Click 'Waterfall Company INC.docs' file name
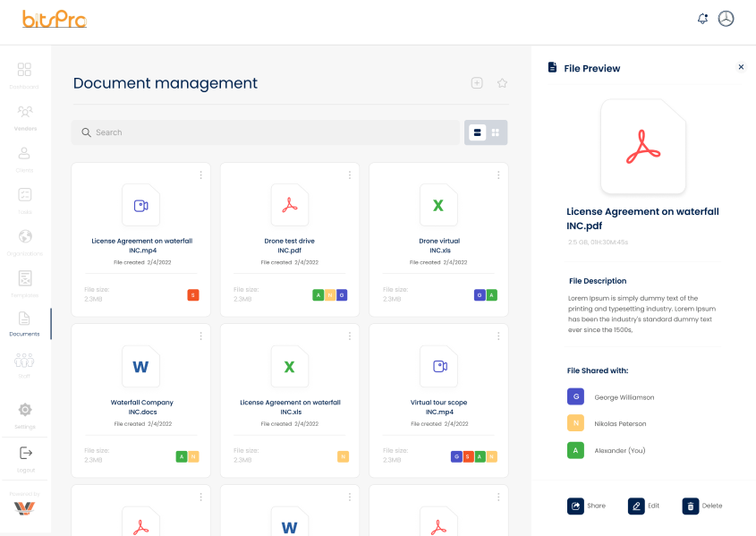The width and height of the screenshot is (756, 536). click(141, 407)
